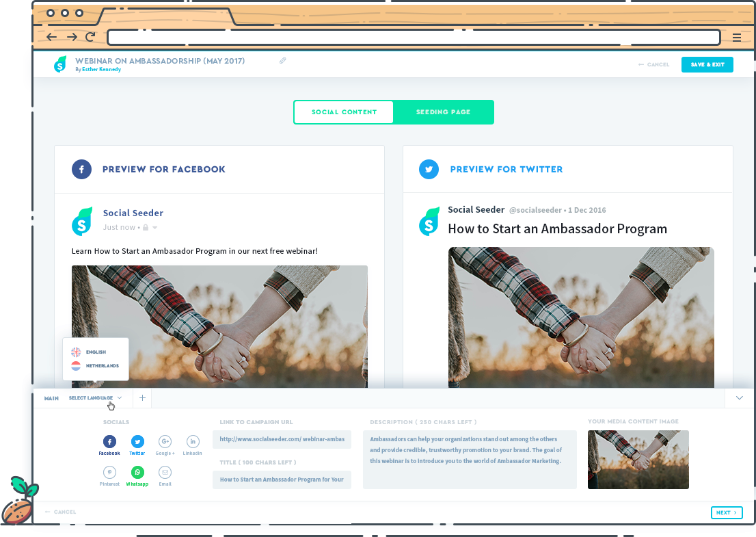
Task: Switch the Facebook post privacy lock setting
Action: [x=146, y=227]
